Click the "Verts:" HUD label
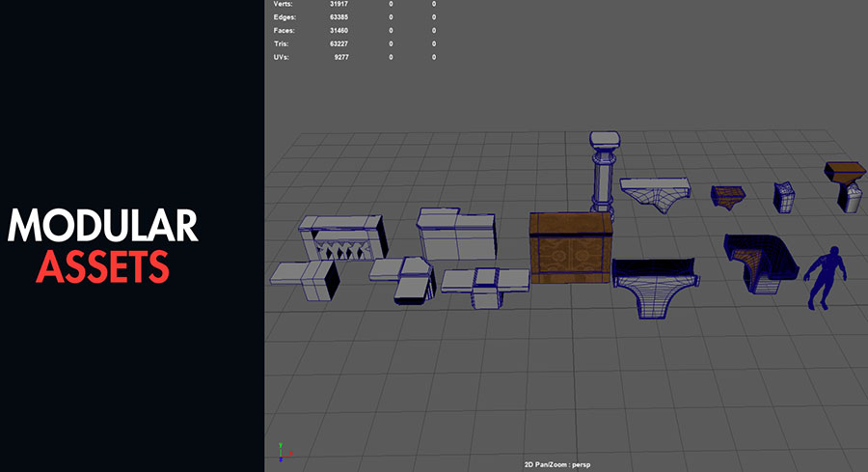 pos(283,4)
